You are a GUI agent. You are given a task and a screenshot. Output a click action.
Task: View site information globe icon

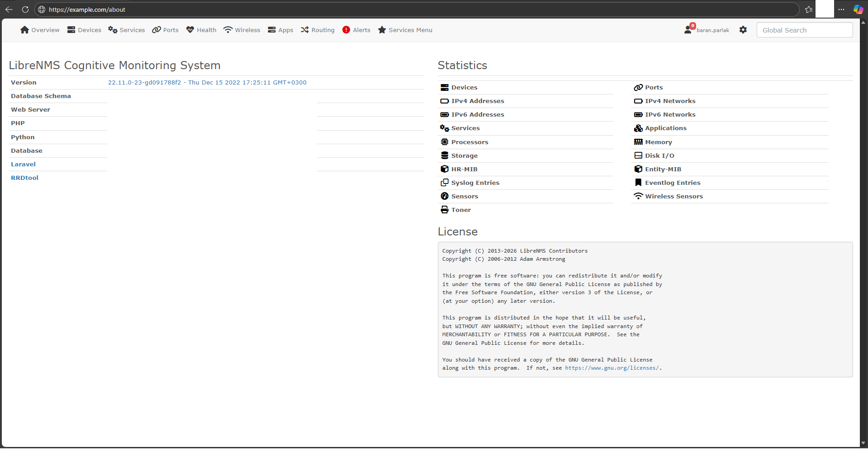tap(42, 9)
